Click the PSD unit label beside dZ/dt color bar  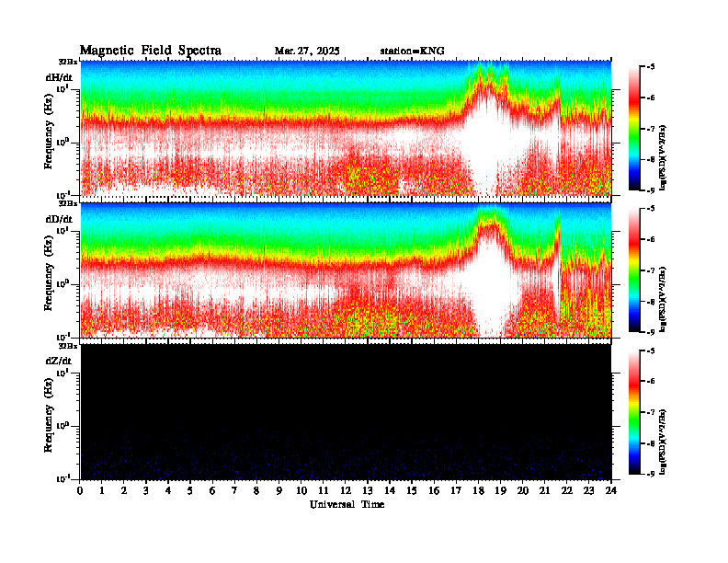click(x=664, y=442)
